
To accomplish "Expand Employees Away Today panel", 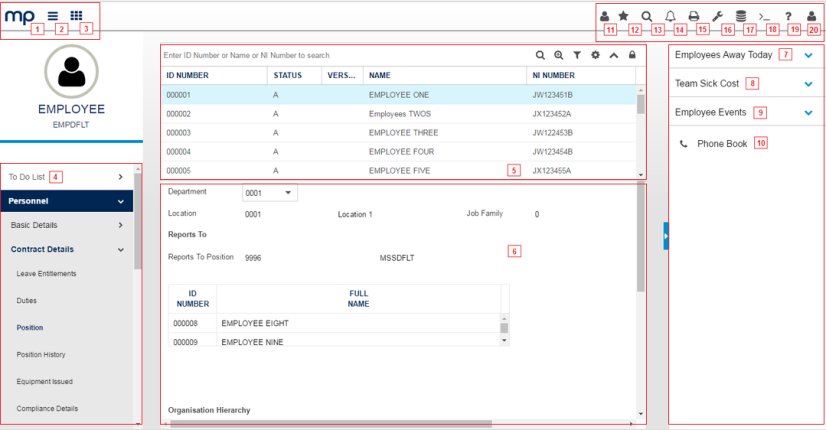I will tap(808, 55).
